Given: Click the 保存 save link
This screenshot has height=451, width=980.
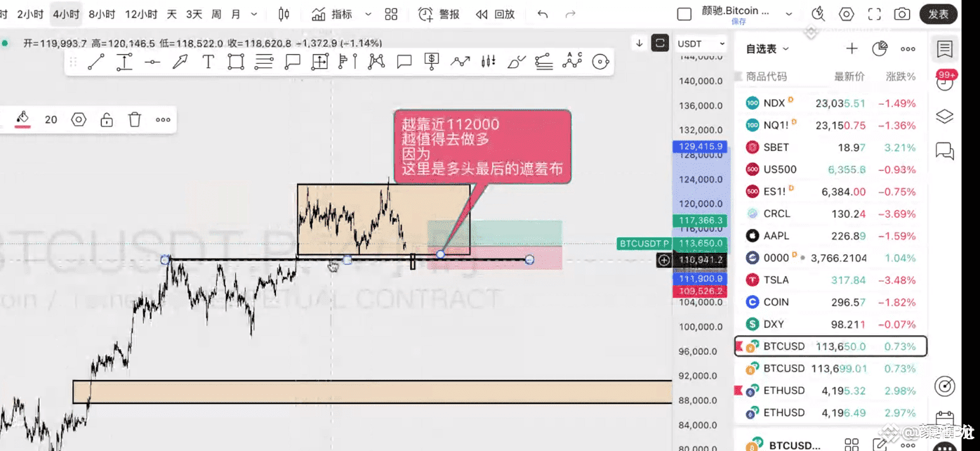Looking at the screenshot, I should tap(739, 22).
